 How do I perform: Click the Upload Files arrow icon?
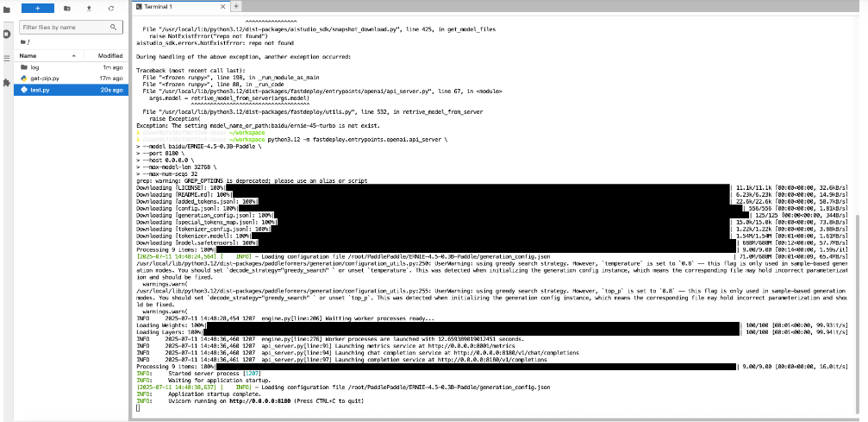pyautogui.click(x=89, y=9)
